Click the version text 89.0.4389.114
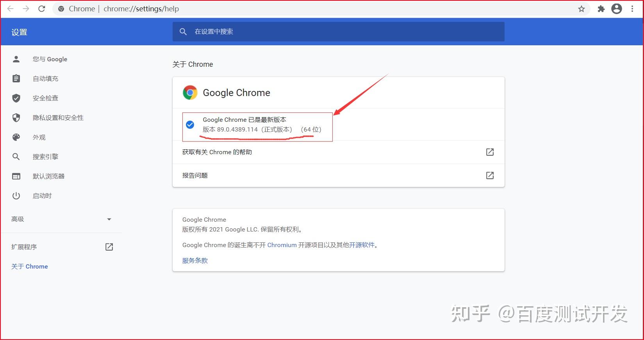Image resolution: width=644 pixels, height=340 pixels. 237,129
